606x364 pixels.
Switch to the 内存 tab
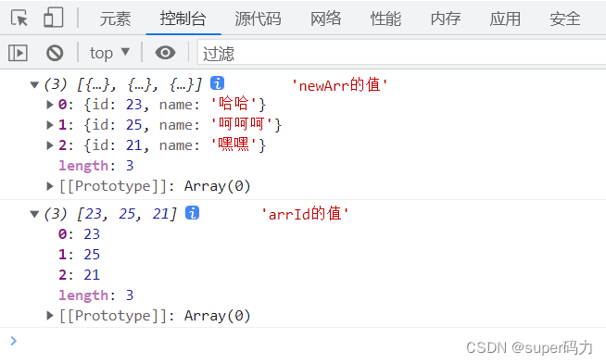click(x=446, y=19)
